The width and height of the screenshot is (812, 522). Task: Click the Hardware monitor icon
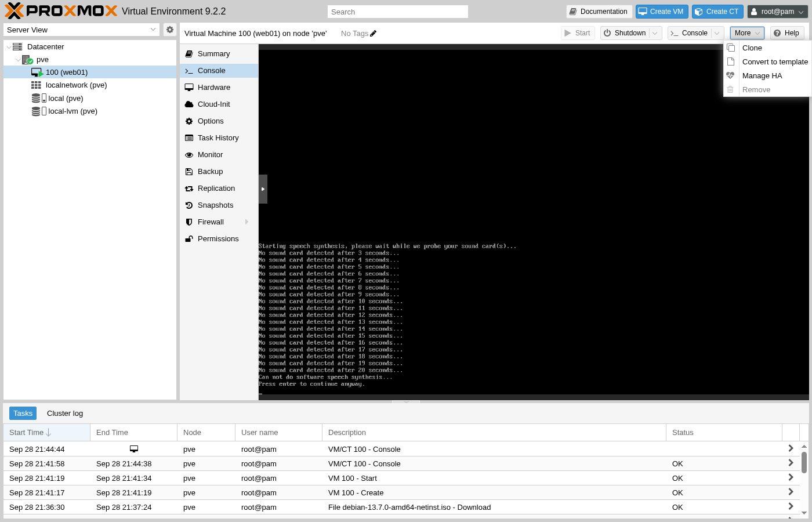(189, 88)
